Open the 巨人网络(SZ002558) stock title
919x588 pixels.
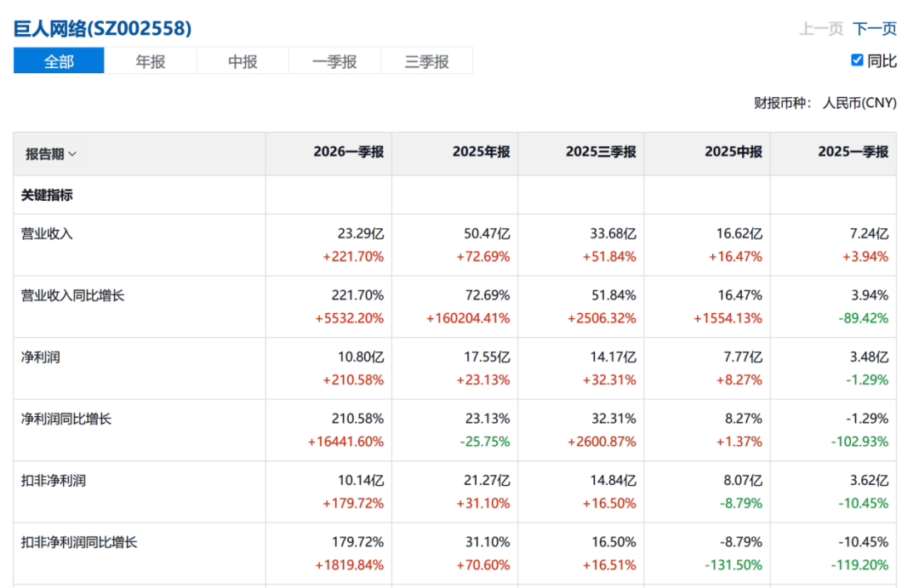(x=103, y=28)
